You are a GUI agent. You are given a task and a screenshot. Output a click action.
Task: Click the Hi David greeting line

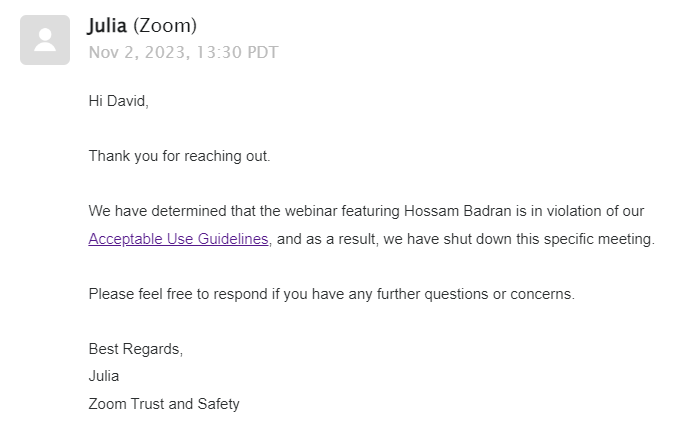point(119,101)
